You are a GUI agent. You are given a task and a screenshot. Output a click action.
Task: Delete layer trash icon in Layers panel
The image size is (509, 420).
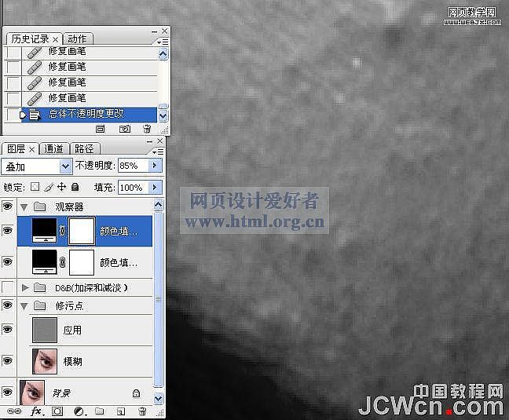coord(142,411)
